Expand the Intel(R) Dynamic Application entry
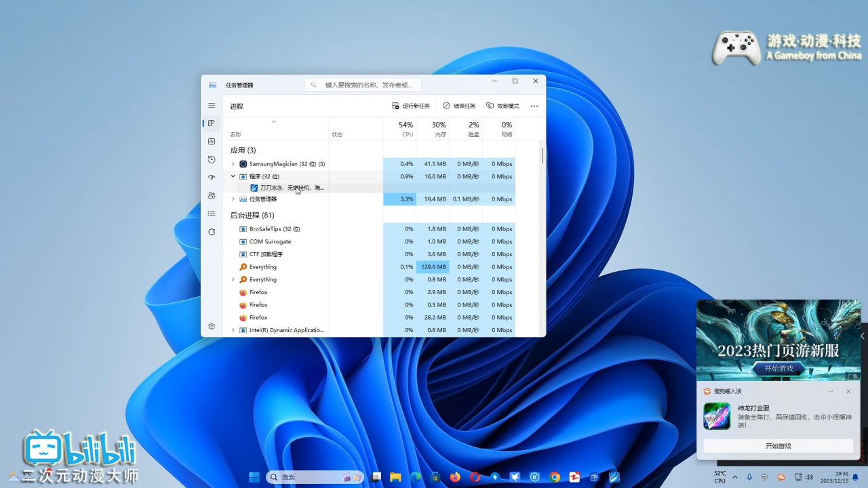Viewport: 868px width, 488px height. [x=233, y=330]
